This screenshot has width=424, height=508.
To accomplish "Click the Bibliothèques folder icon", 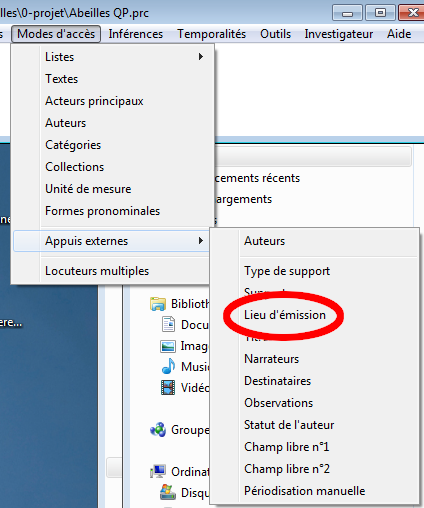I will pyautogui.click(x=158, y=304).
